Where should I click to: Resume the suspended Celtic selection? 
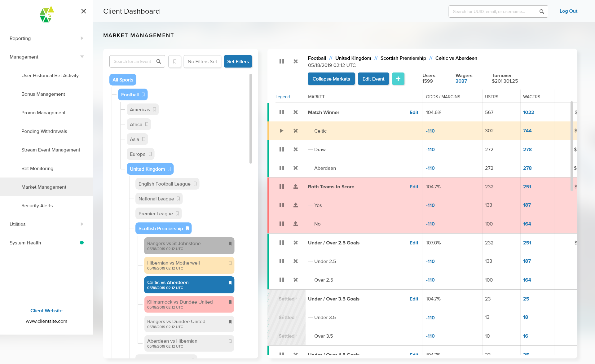tap(281, 131)
